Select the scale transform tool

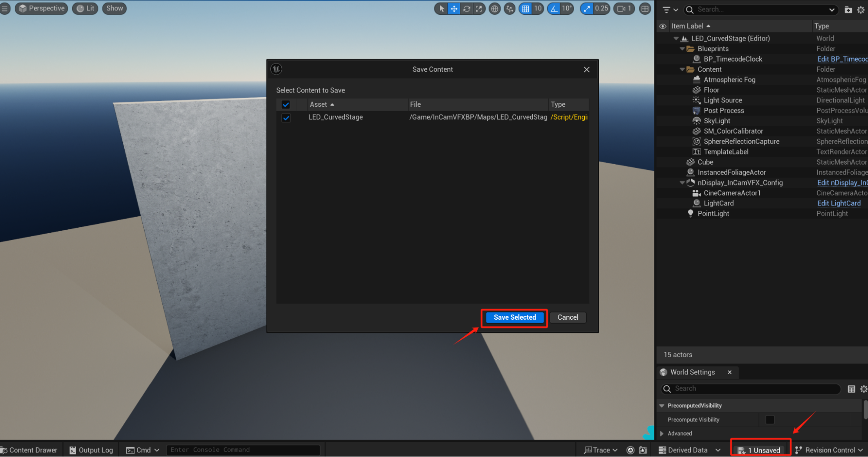pyautogui.click(x=479, y=9)
